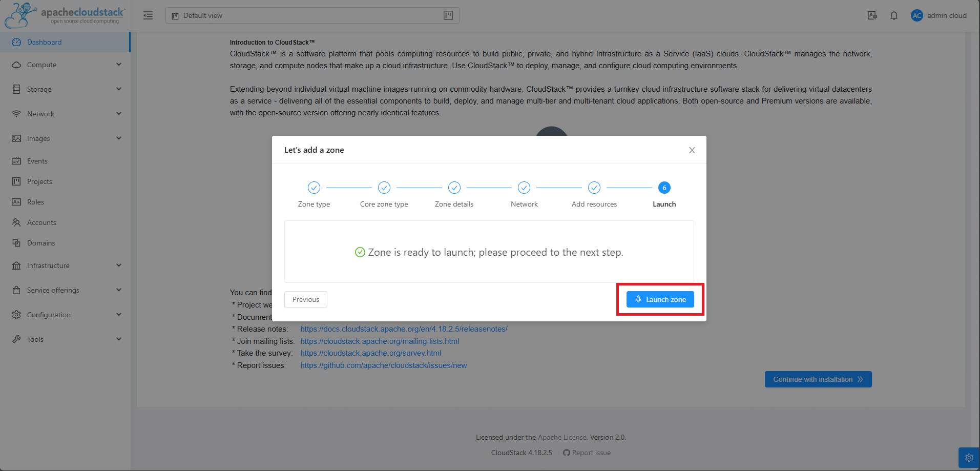Open the theme settings gear in the corner

coord(969,458)
